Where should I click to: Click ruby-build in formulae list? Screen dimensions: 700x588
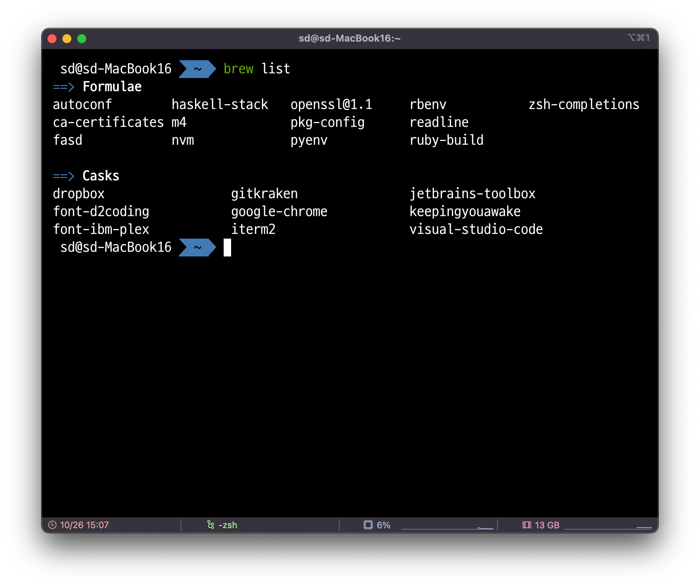[446, 140]
